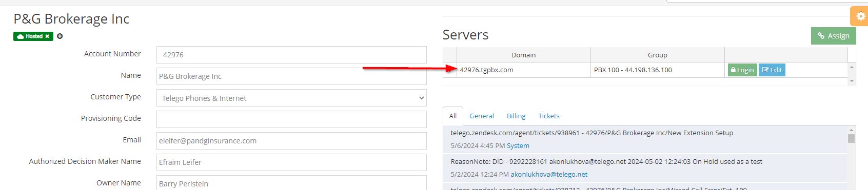Image resolution: width=868 pixels, height=190 pixels.
Task: Open the Tickets notes tab
Action: [549, 116]
